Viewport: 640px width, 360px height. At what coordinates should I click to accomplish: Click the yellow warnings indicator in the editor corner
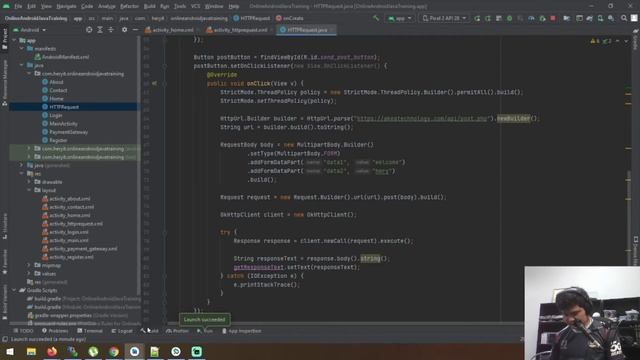tap(595, 41)
